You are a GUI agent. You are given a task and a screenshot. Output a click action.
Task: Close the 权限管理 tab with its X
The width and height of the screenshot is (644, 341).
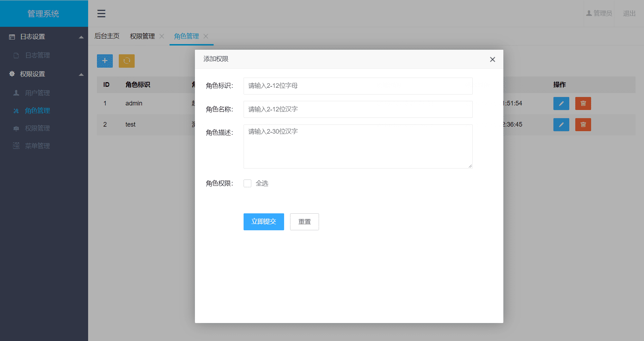(x=162, y=36)
